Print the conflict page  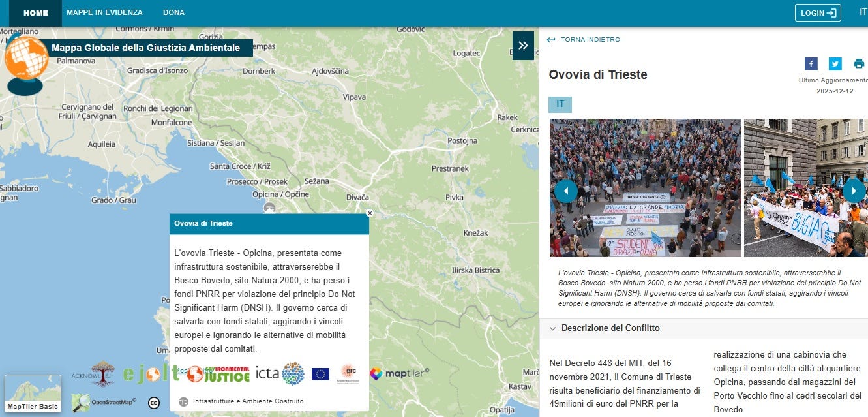point(860,64)
